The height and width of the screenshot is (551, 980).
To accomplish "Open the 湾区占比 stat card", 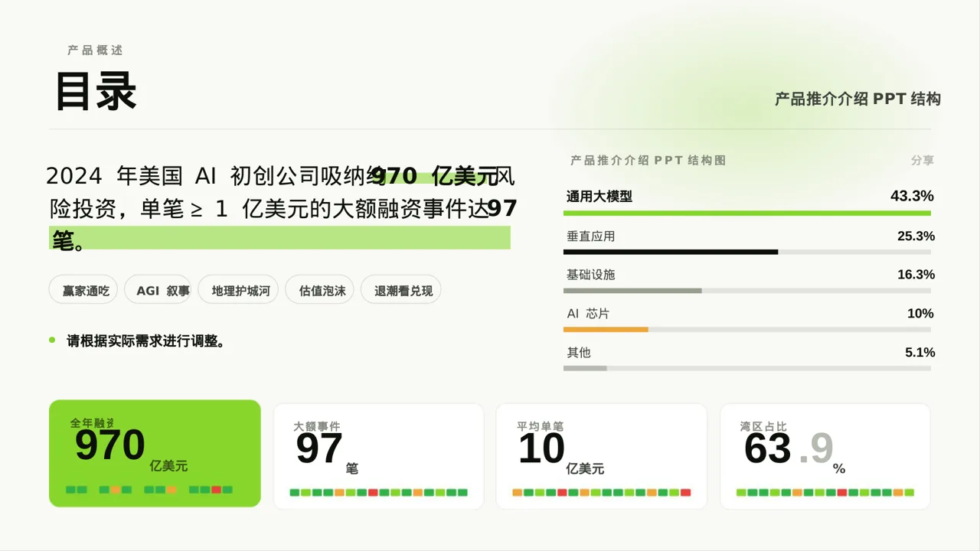I will pyautogui.click(x=825, y=456).
